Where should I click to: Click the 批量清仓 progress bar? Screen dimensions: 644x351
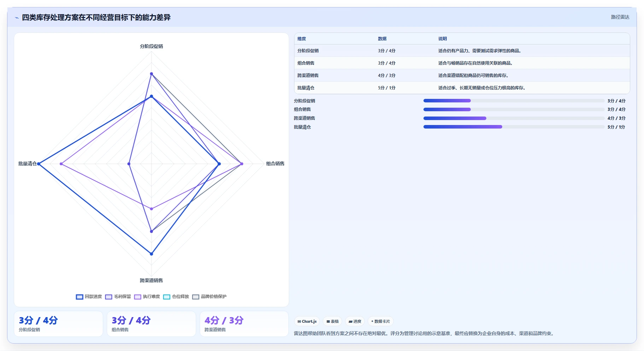tap(514, 127)
